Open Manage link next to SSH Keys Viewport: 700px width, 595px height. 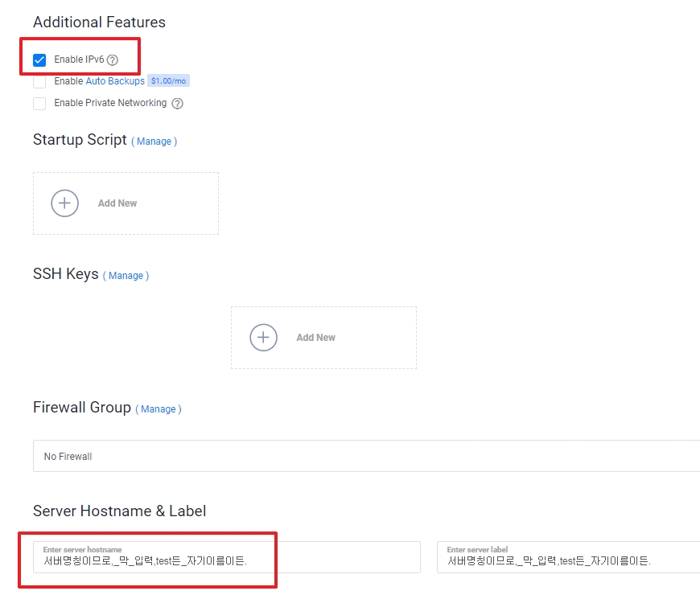point(126,276)
